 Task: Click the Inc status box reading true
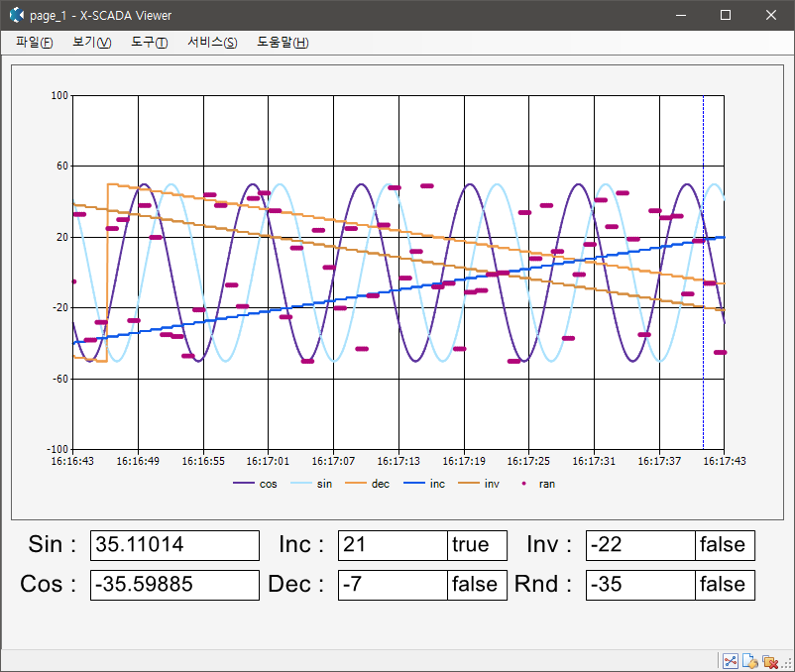[x=477, y=545]
